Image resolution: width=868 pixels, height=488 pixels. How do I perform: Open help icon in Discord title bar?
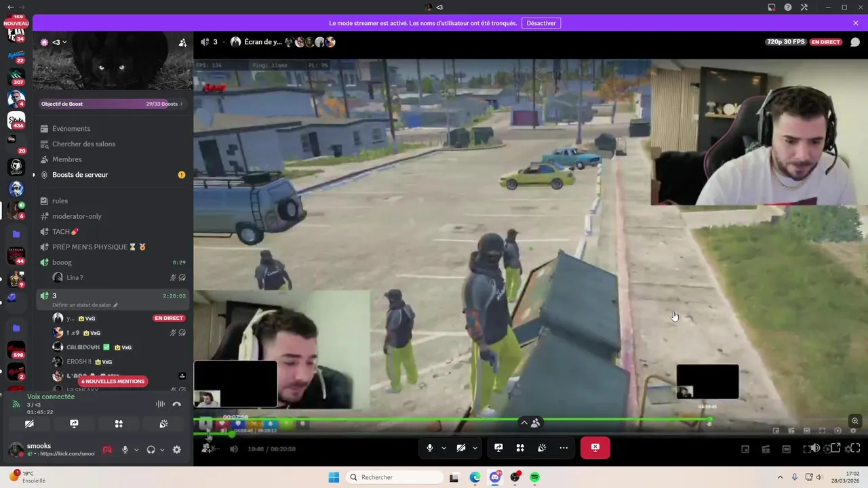[788, 7]
